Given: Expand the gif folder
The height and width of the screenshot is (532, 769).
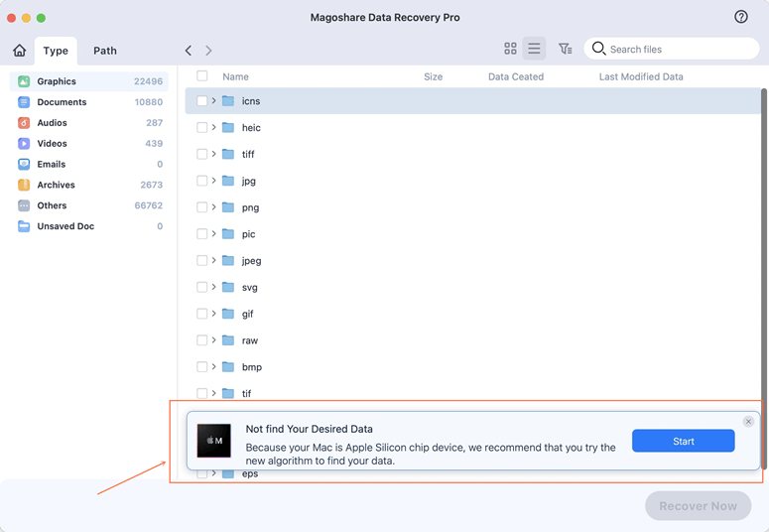Looking at the screenshot, I should pos(213,313).
